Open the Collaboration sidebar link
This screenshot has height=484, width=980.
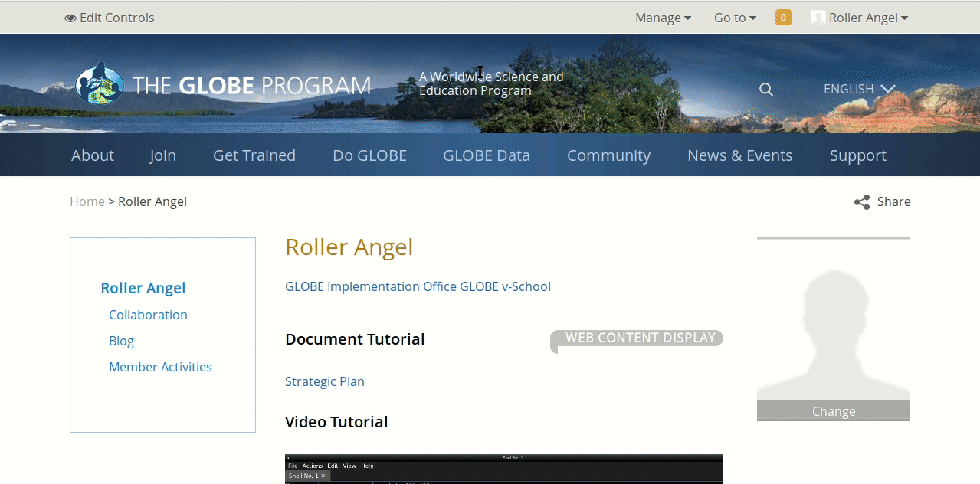click(148, 315)
